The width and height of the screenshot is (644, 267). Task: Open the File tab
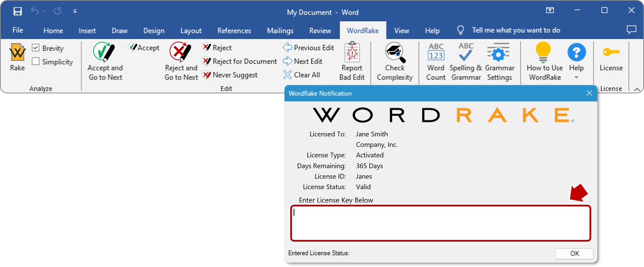[x=18, y=30]
